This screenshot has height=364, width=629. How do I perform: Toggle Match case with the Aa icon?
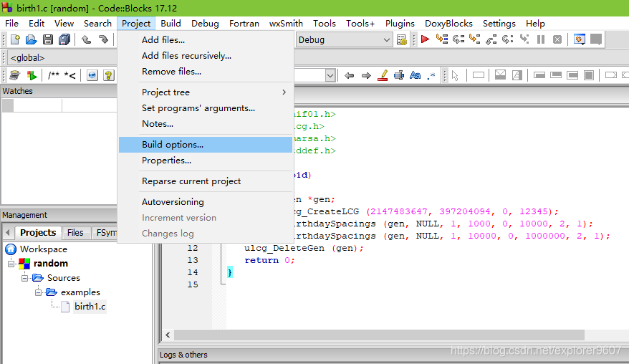click(x=416, y=75)
